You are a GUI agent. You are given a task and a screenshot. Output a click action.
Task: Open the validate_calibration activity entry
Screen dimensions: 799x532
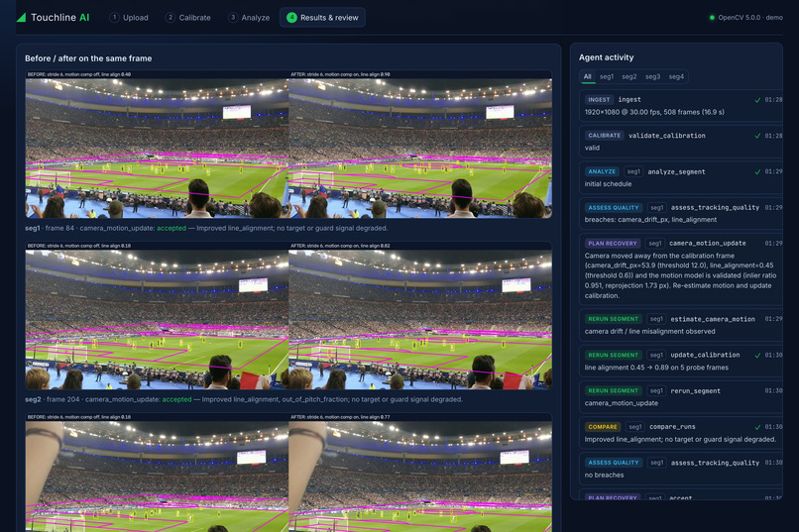tap(681, 142)
